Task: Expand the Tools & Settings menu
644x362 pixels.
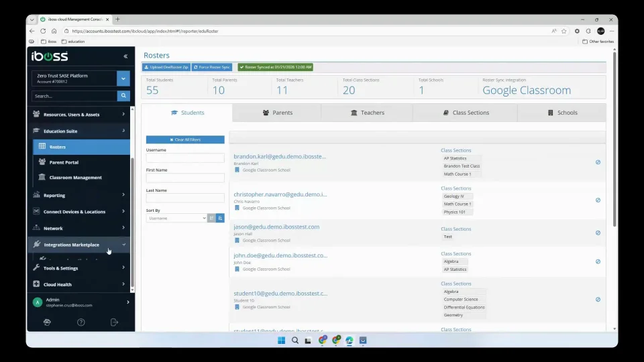Action: click(80, 268)
